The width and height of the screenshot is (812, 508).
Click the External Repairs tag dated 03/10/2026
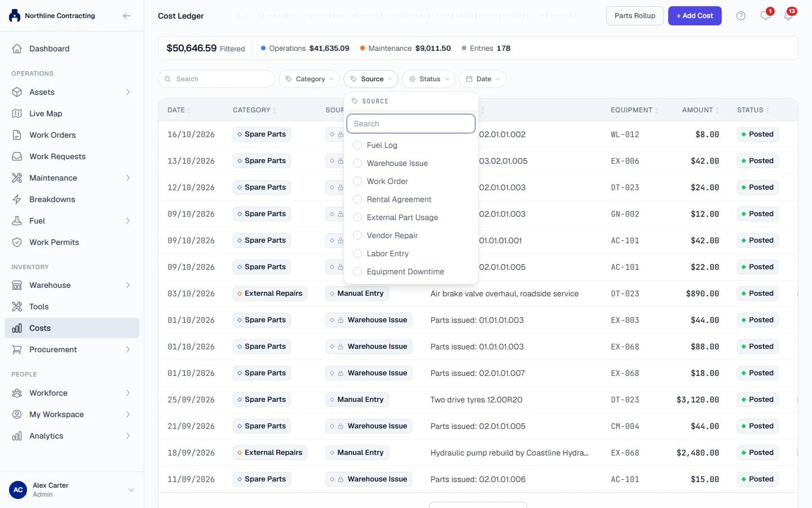(270, 294)
